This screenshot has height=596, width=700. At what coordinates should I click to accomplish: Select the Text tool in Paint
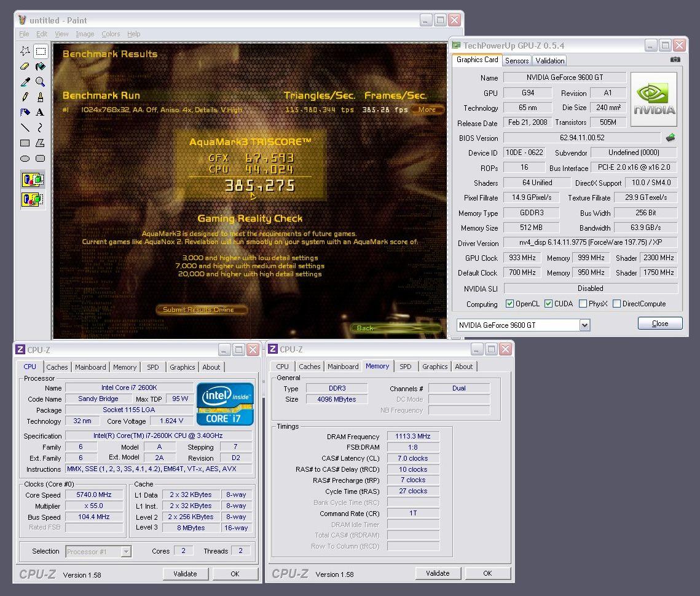tap(41, 112)
